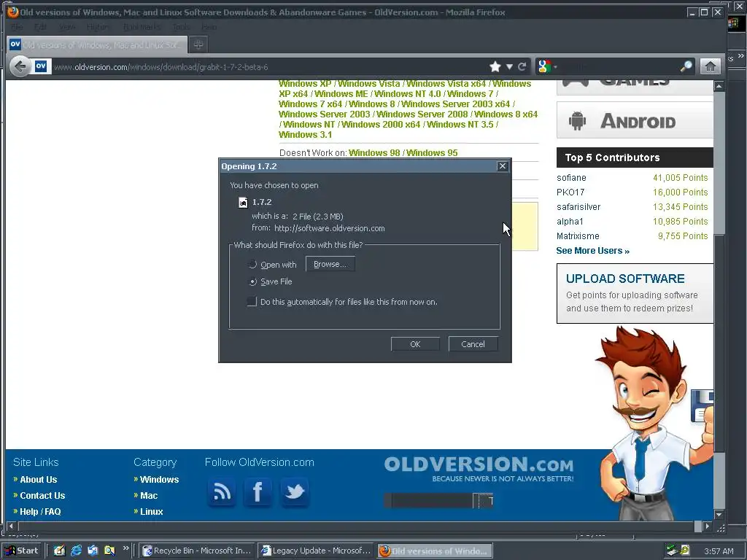747x560 pixels.
Task: Open the Tools menu
Action: click(x=181, y=27)
